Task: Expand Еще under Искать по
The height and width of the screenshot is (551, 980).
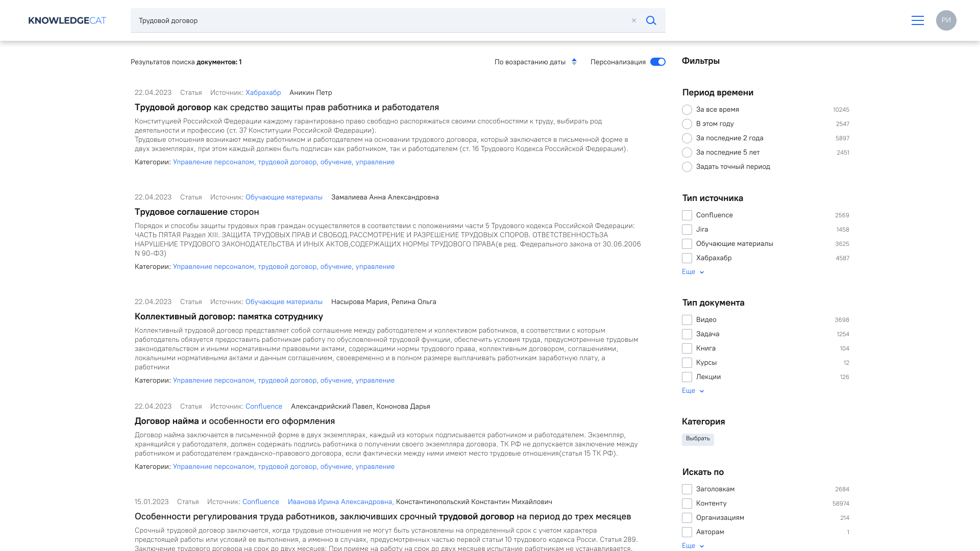Action: (x=693, y=546)
